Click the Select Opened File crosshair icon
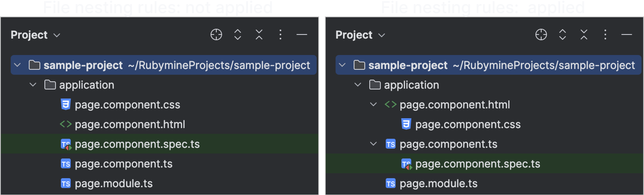 pyautogui.click(x=215, y=35)
